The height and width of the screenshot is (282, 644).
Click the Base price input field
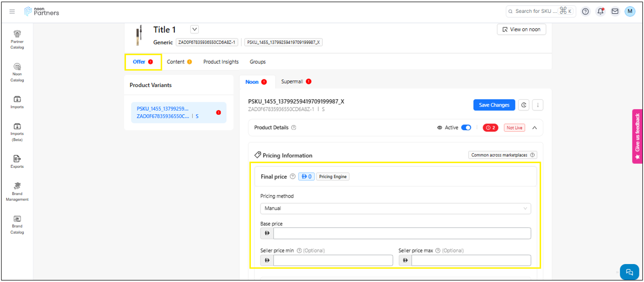click(x=401, y=234)
